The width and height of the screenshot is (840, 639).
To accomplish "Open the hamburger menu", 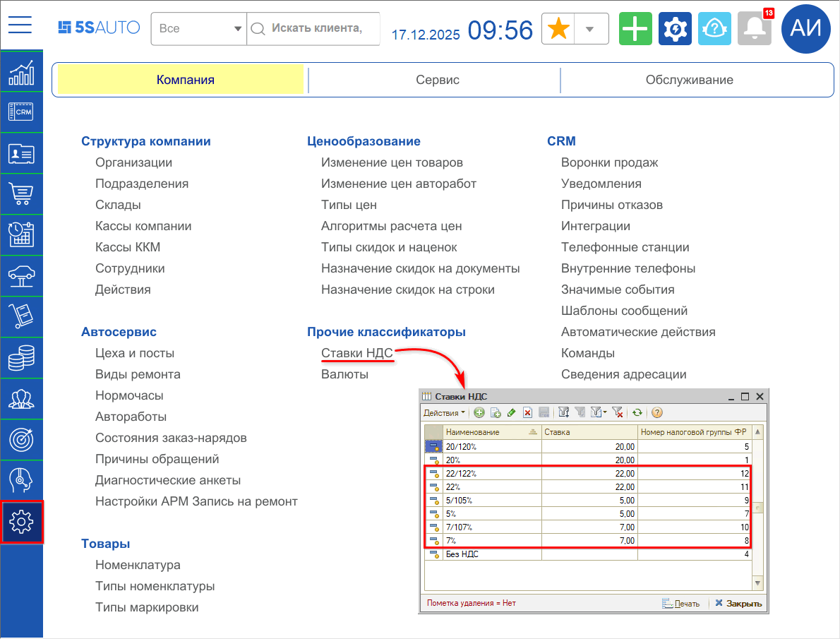I will [x=20, y=25].
